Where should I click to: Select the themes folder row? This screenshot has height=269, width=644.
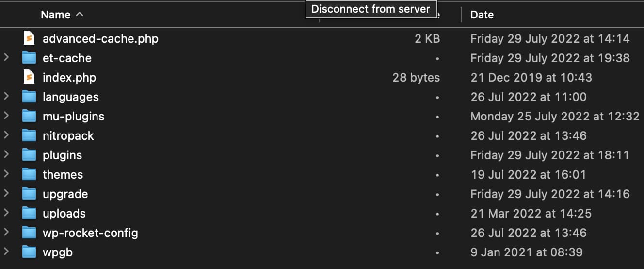[322, 174]
